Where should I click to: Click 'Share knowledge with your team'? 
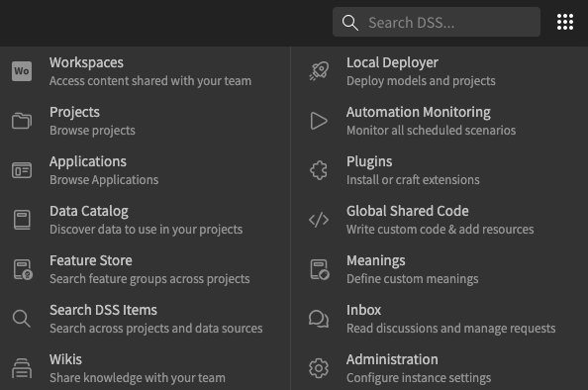click(x=138, y=378)
